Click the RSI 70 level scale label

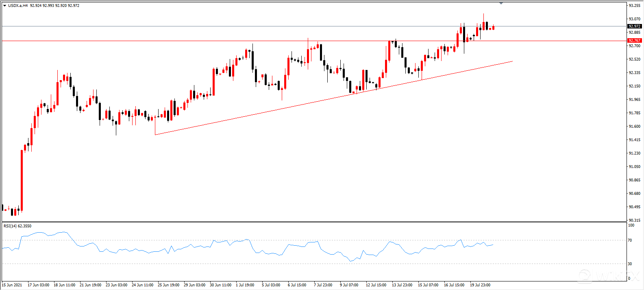pyautogui.click(x=630, y=240)
